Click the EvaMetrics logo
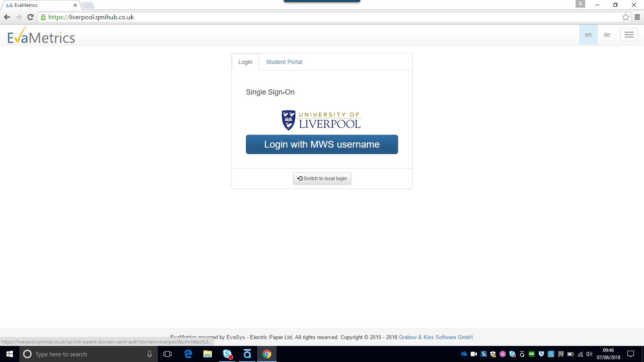Viewport: 644px width, 362px height. (41, 36)
